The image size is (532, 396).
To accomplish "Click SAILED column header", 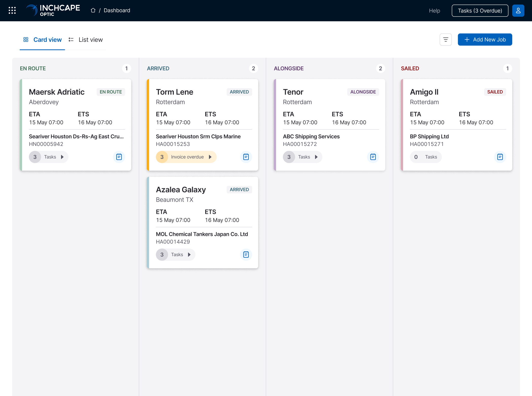I will pos(410,68).
